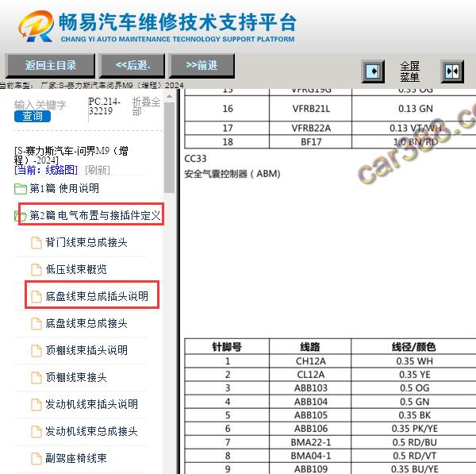Go forward with the >>前进 button
Screen dimensions: 476x474
[202, 65]
